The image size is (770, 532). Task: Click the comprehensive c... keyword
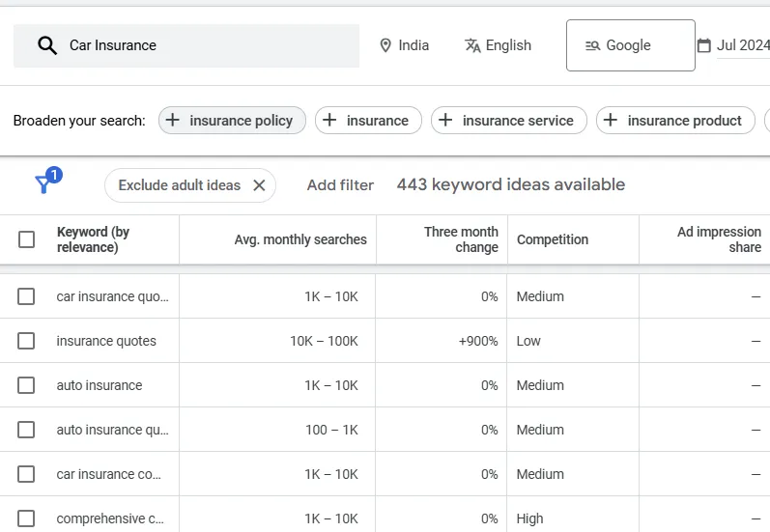pos(110,518)
